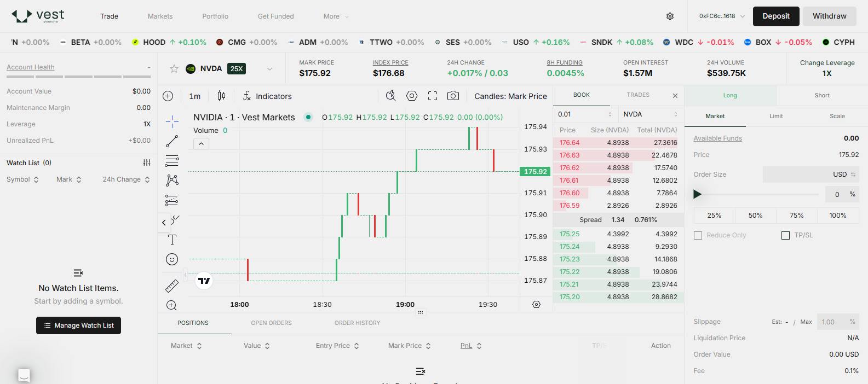
Task: Favorite NVDA with the star icon
Action: pos(174,68)
